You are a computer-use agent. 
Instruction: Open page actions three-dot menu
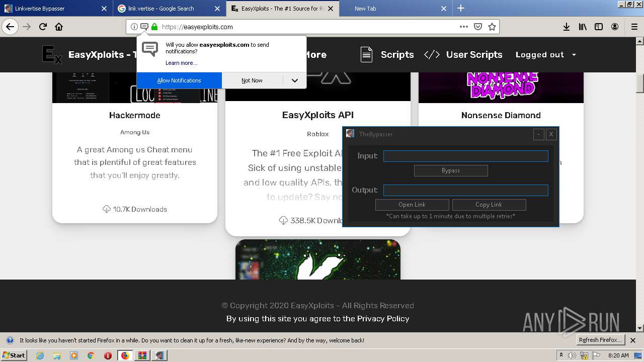pos(464,27)
